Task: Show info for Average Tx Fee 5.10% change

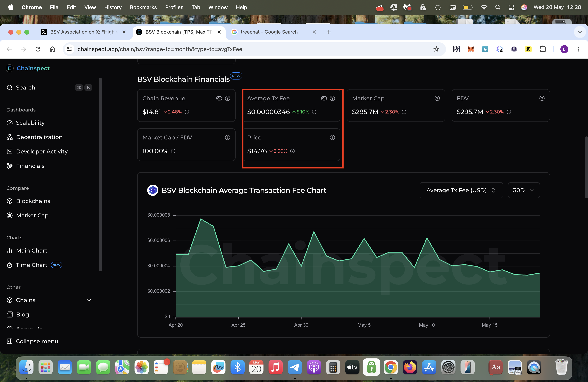Action: coord(314,112)
